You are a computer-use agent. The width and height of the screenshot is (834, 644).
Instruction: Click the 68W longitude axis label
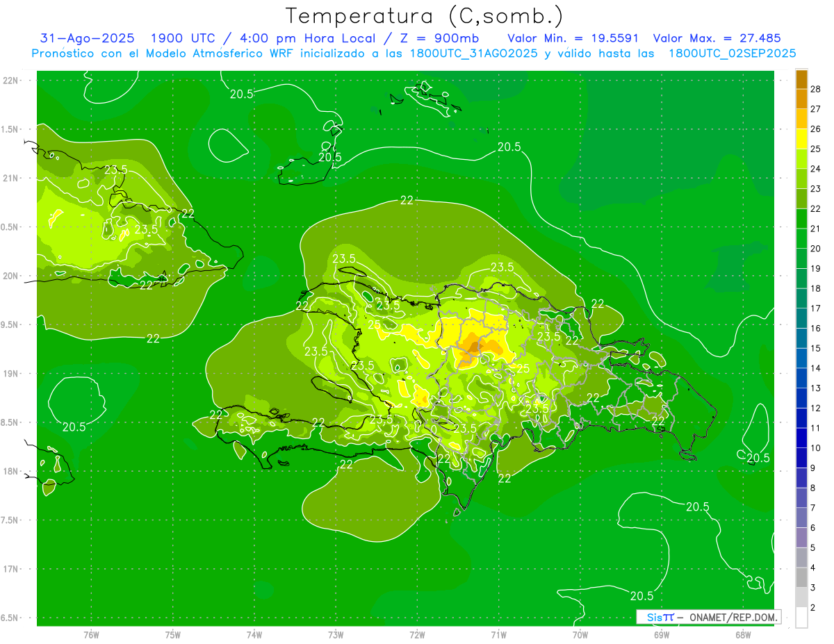(x=743, y=634)
